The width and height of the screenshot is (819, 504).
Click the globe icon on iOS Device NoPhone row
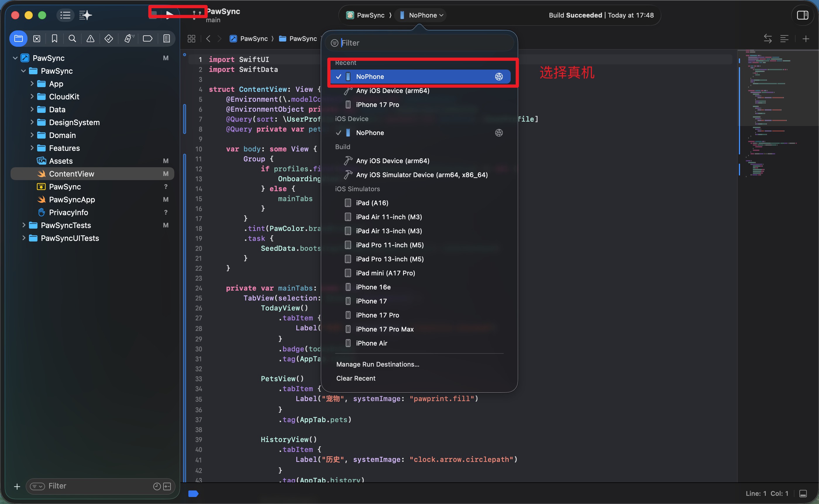pyautogui.click(x=499, y=133)
